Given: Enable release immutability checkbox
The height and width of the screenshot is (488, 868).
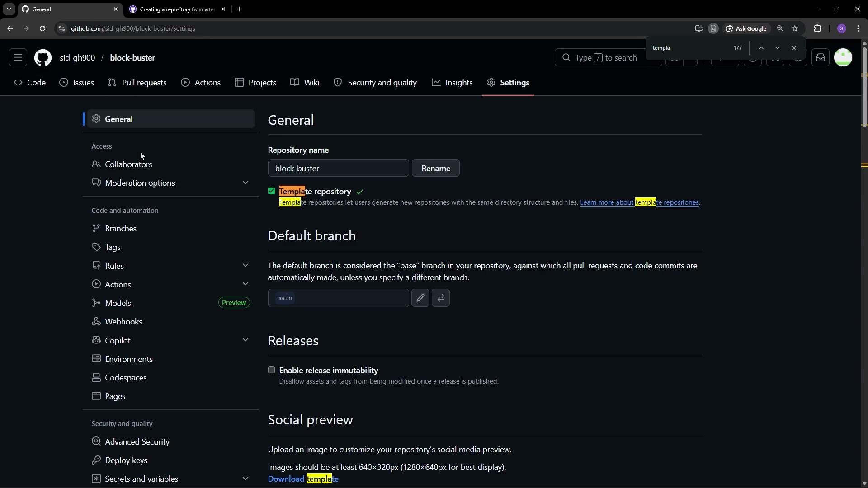Looking at the screenshot, I should point(271,370).
